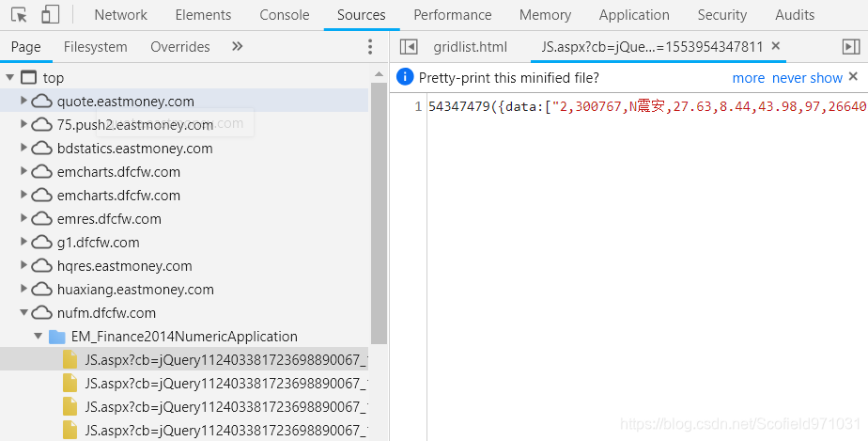
Task: Open the Security tab
Action: (721, 15)
